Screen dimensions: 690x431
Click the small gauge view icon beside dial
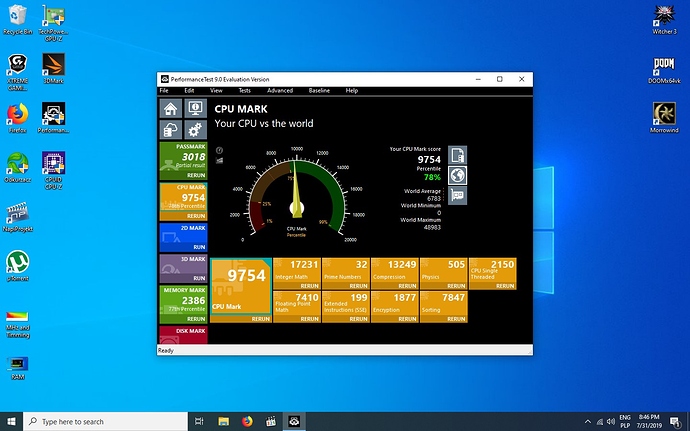click(219, 150)
